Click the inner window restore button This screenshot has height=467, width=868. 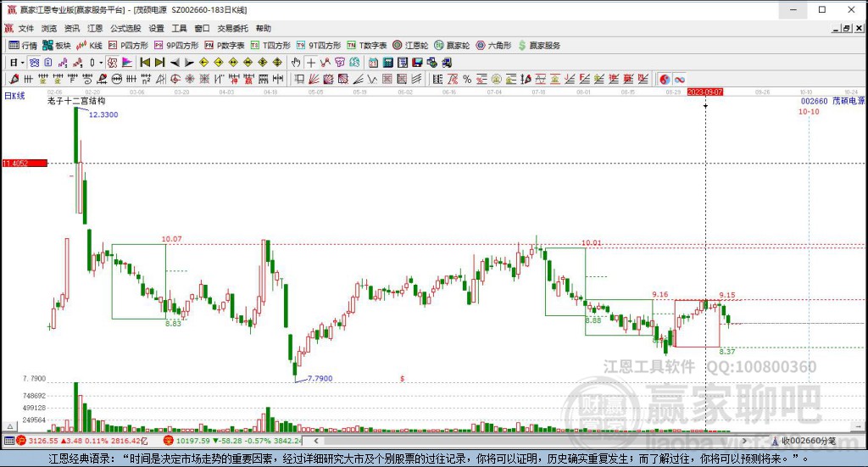[847, 28]
